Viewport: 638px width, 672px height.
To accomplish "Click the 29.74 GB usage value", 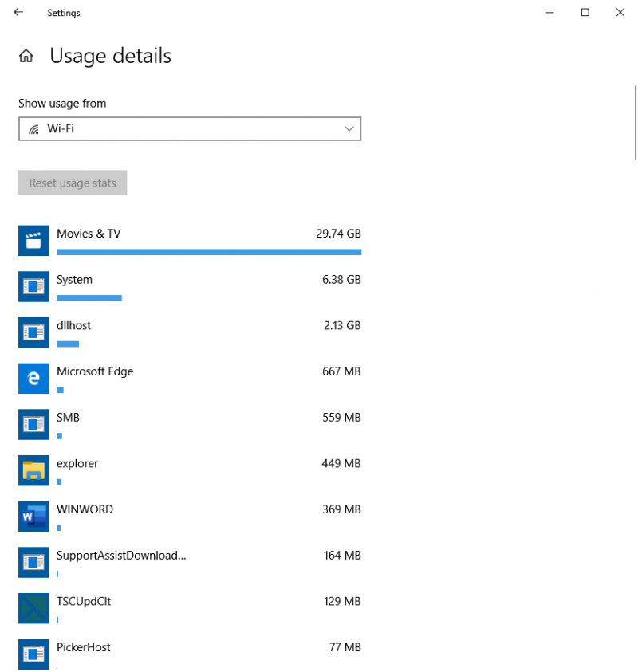I will point(338,234).
